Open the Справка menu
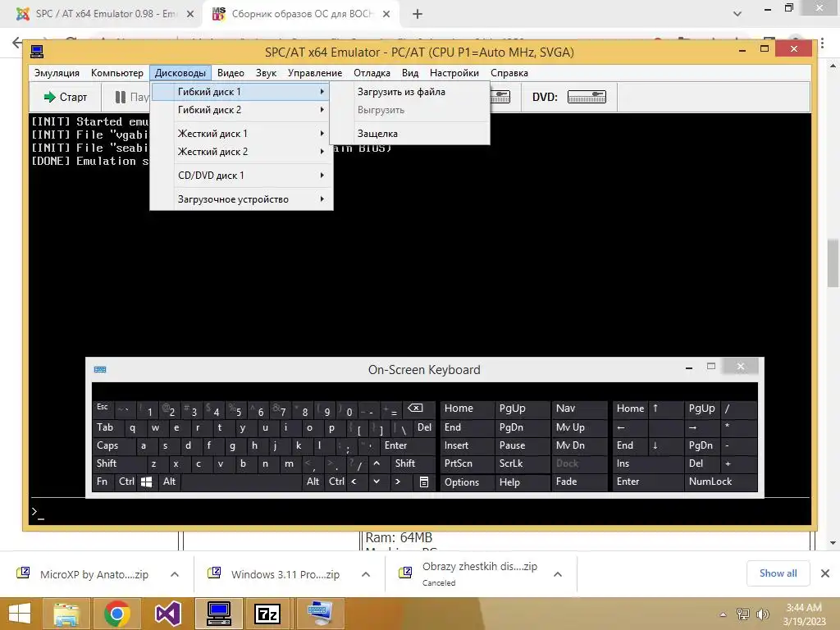Viewport: 840px width, 630px height. coord(509,73)
